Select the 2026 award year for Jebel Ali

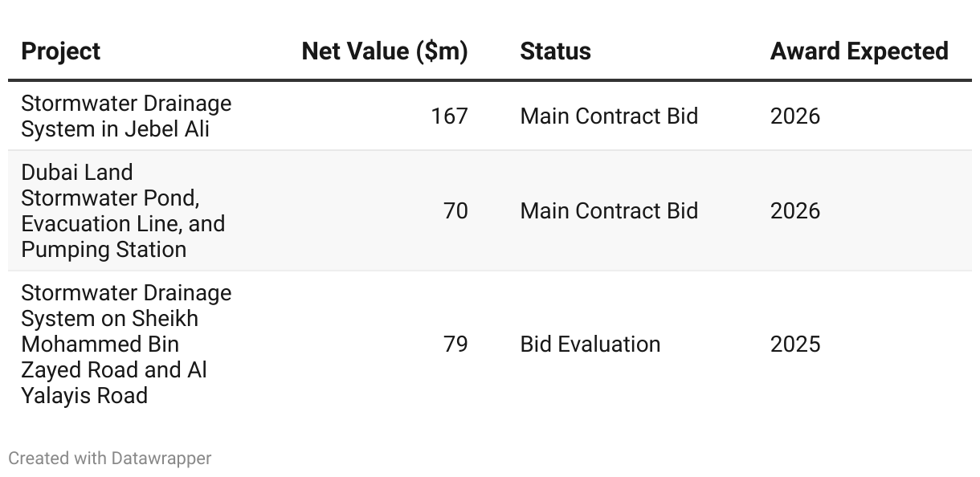pos(795,116)
